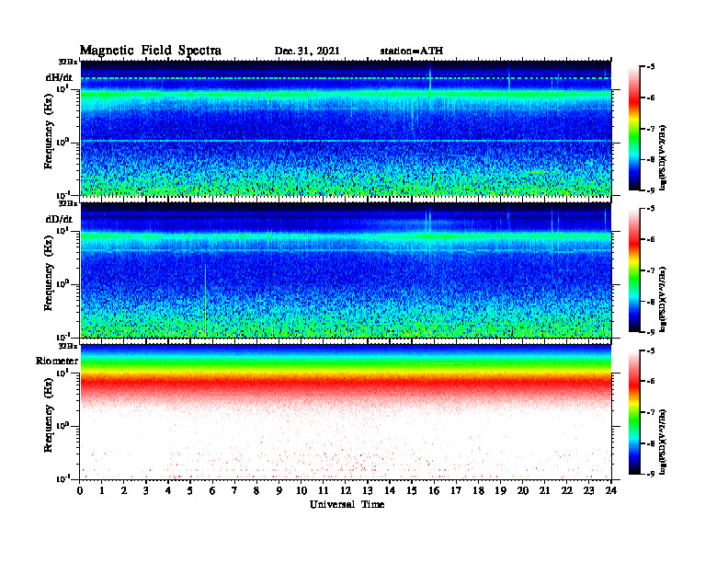Click hour "9" on the Universal Time axis
Viewport: 728px width, 563px height.
coord(279,491)
